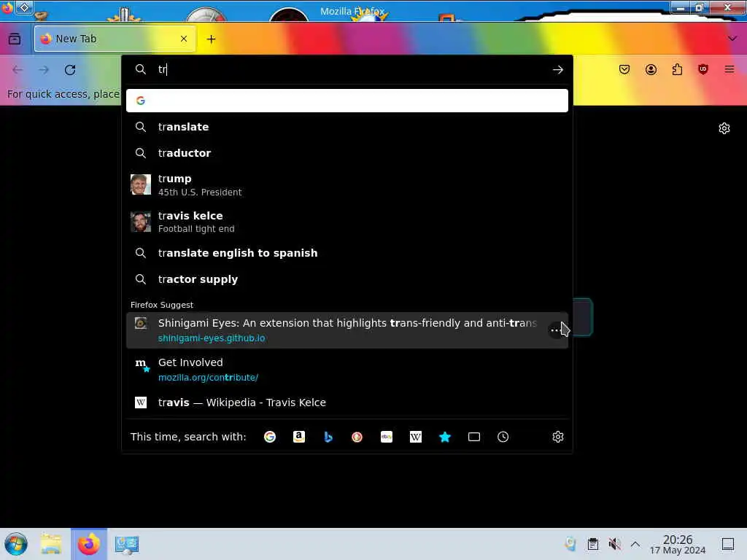Open the three-dot menu on Shinigami Eyes result
The height and width of the screenshot is (560, 747).
[x=554, y=330]
